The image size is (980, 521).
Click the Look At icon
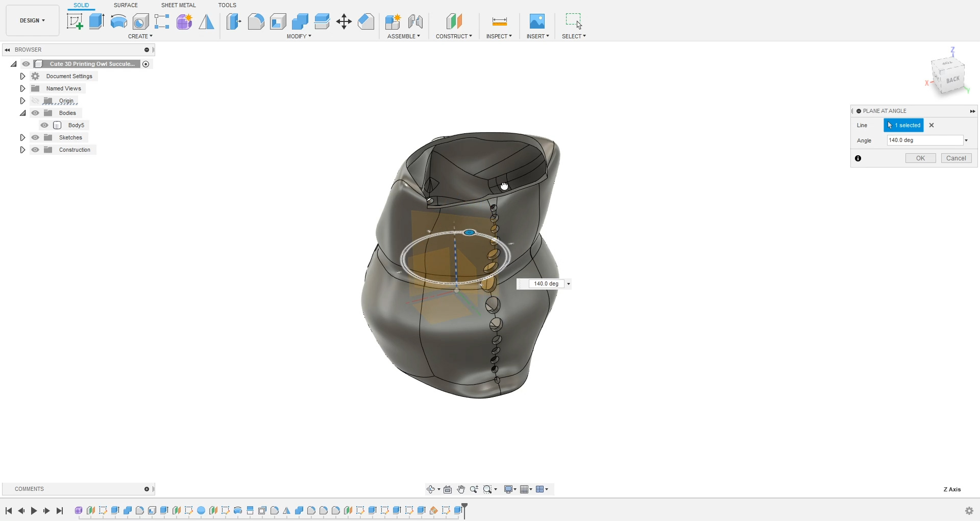pos(448,489)
